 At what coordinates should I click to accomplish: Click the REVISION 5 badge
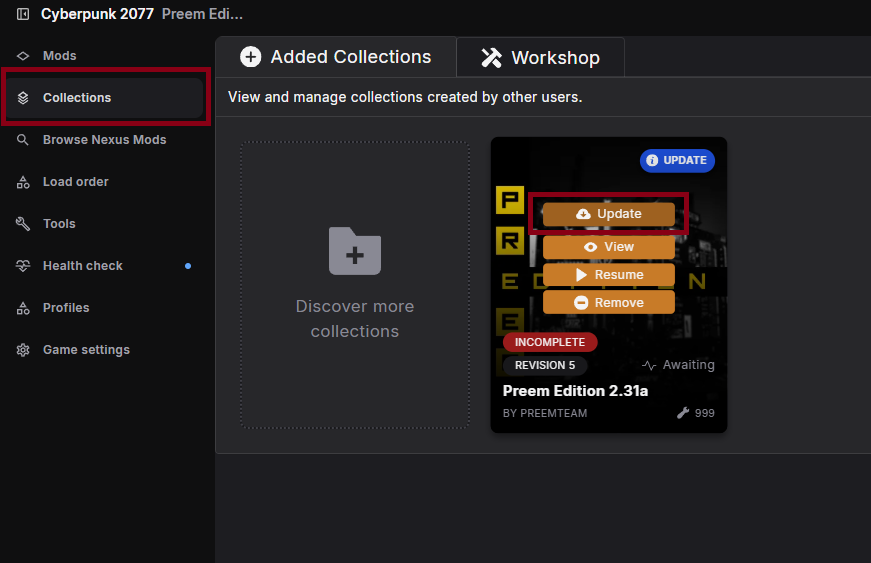(x=545, y=365)
